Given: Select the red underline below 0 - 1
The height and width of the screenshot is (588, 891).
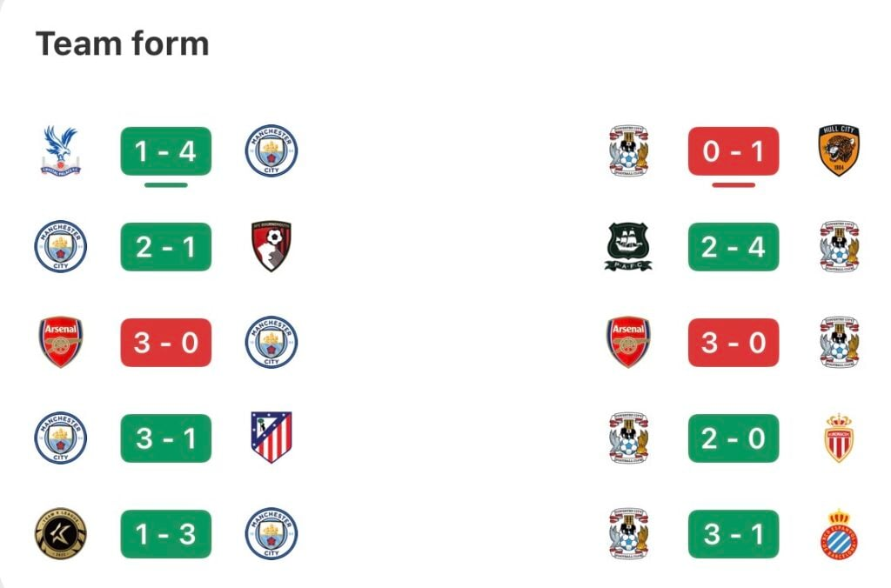Looking at the screenshot, I should point(734,184).
